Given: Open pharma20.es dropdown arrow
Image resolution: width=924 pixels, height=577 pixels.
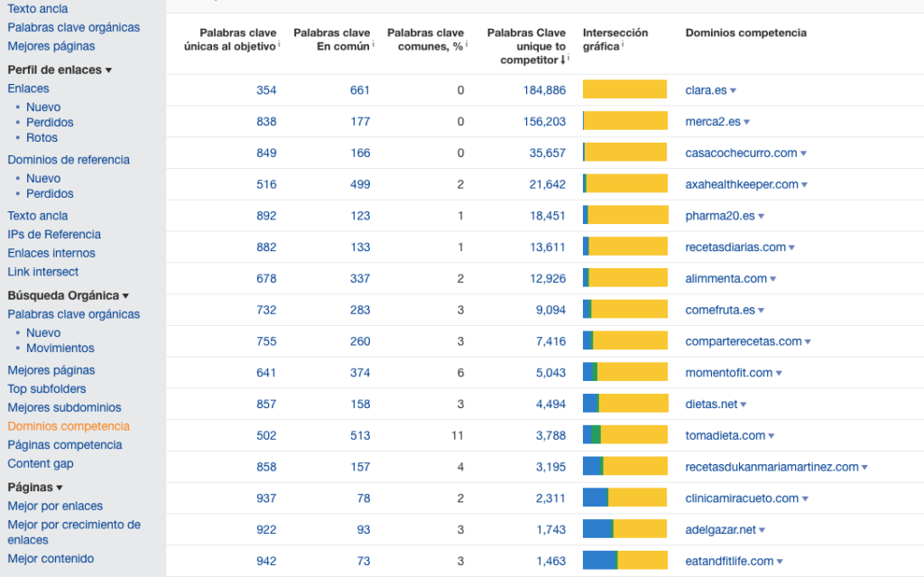Looking at the screenshot, I should [761, 217].
